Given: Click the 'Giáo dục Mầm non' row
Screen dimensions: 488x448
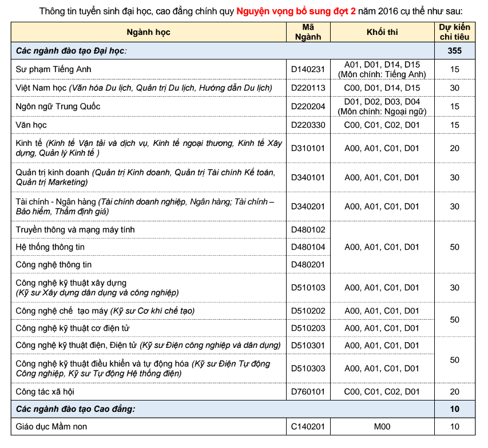Looking at the screenshot, I should point(243,426).
